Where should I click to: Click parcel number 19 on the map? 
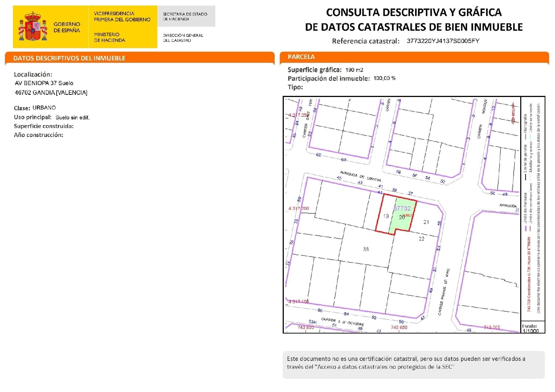(x=386, y=216)
